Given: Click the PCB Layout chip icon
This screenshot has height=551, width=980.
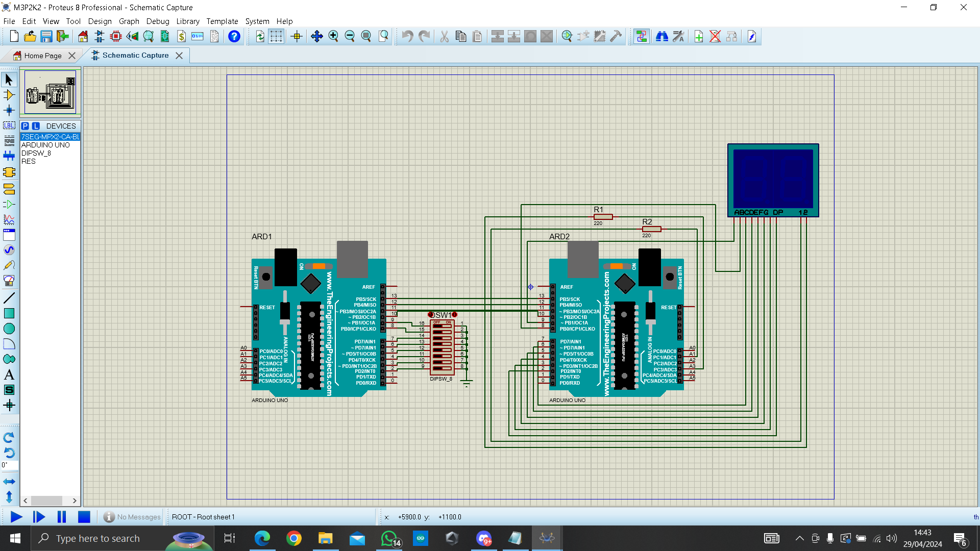Looking at the screenshot, I should [116, 36].
